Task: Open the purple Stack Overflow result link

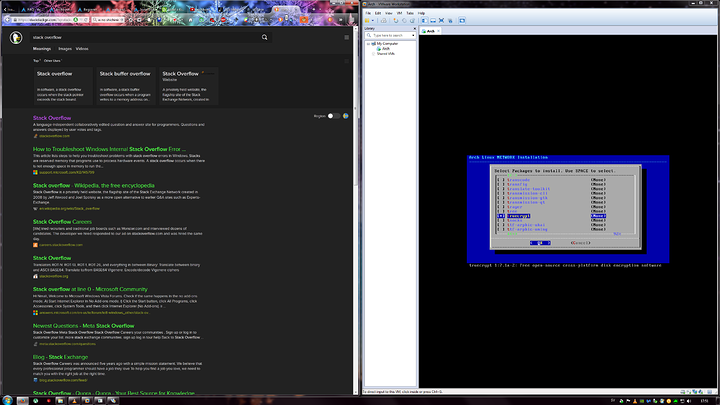Action: [52, 118]
